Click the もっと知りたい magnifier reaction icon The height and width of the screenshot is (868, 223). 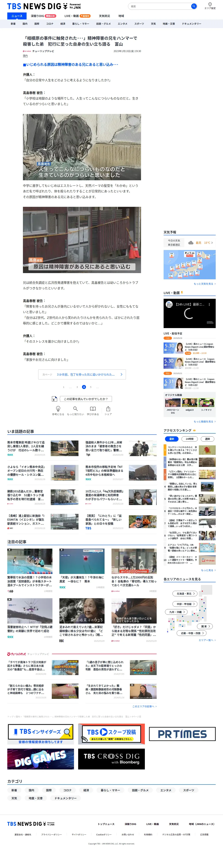click(75, 408)
